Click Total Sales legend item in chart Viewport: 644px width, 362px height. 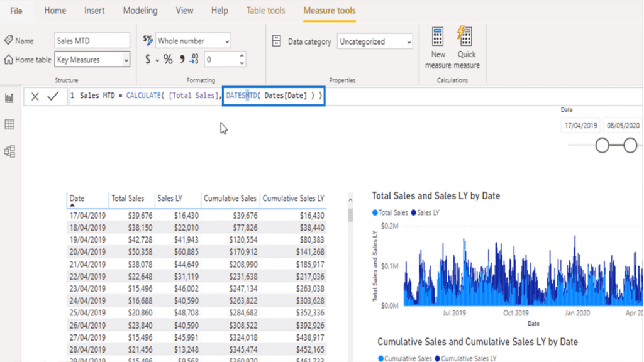pos(390,212)
